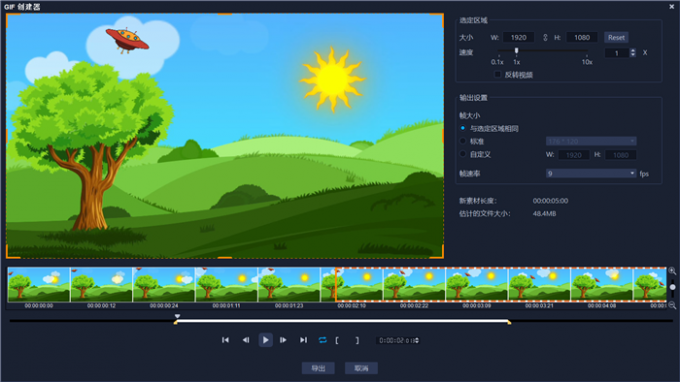Select the thumbnail at 00:00:02:22
This screenshot has width=680, height=382.
pos(414,284)
